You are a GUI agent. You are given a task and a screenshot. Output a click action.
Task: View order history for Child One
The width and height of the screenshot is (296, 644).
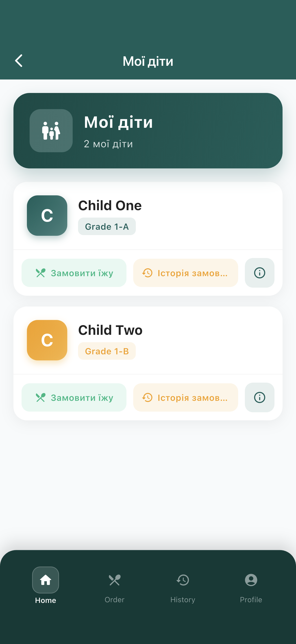tap(185, 273)
